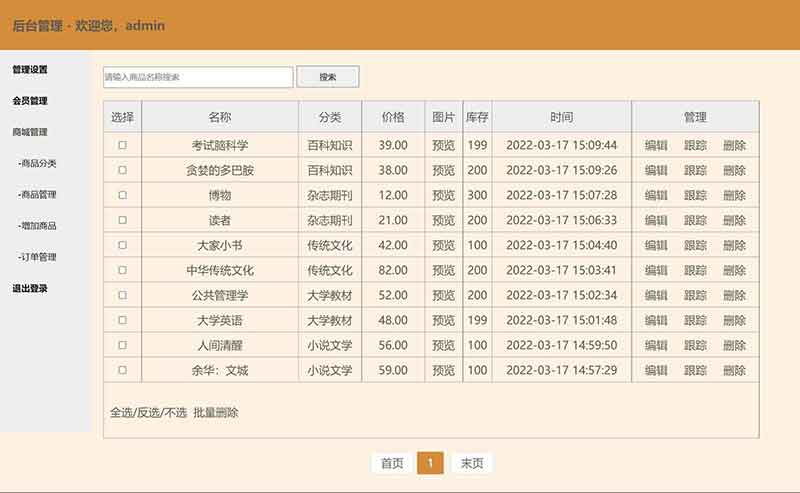Click 退出登录 to log out
800x493 pixels.
[30, 288]
